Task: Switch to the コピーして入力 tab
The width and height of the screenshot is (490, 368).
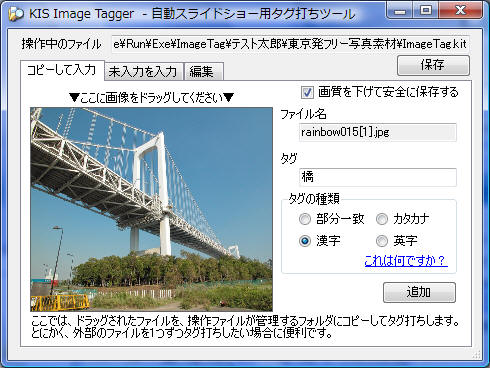Action: [62, 70]
